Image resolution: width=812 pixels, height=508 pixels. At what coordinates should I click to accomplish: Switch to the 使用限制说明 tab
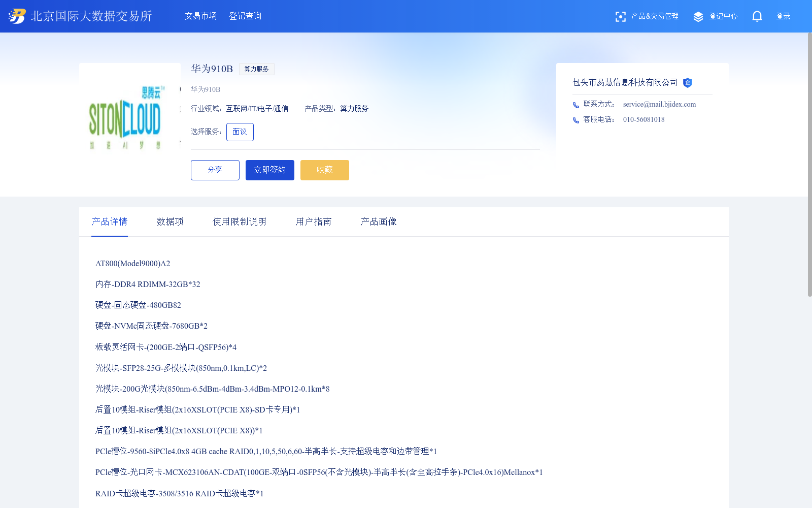[x=240, y=222]
